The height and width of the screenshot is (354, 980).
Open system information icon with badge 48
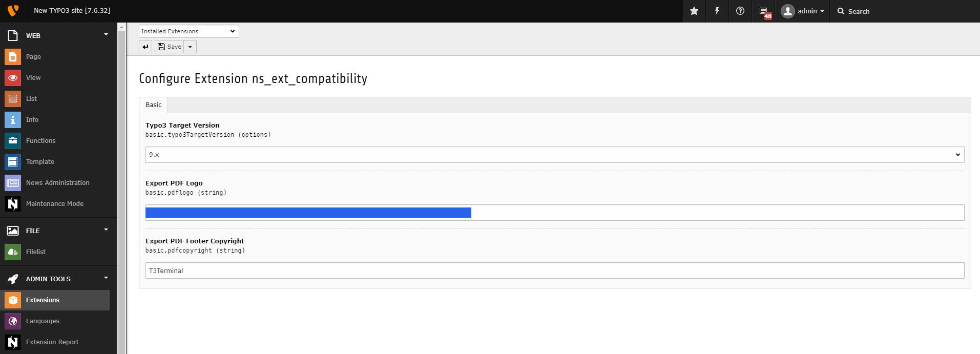tap(764, 11)
